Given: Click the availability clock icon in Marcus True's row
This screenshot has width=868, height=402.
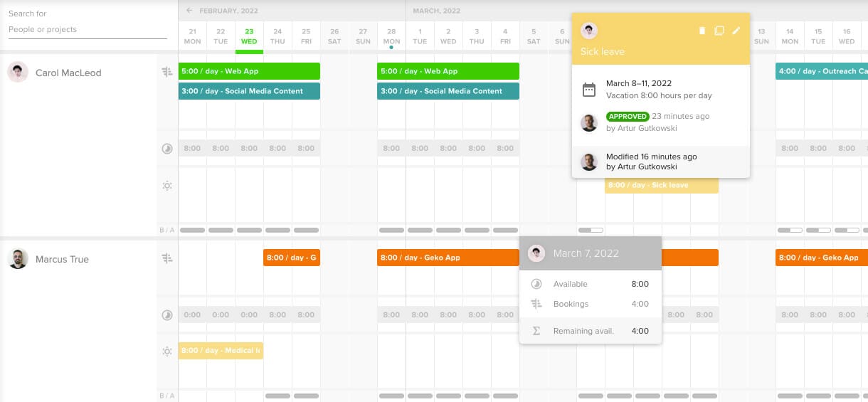Looking at the screenshot, I should click(x=167, y=314).
